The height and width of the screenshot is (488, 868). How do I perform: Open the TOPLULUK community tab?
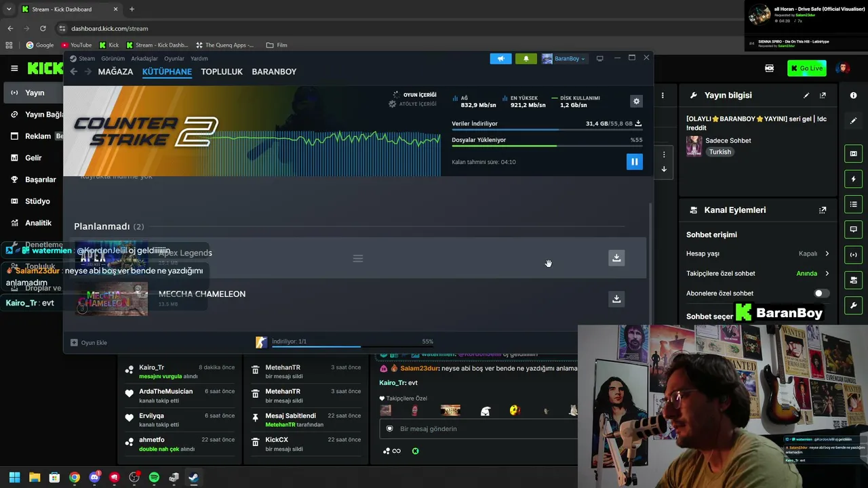222,72
